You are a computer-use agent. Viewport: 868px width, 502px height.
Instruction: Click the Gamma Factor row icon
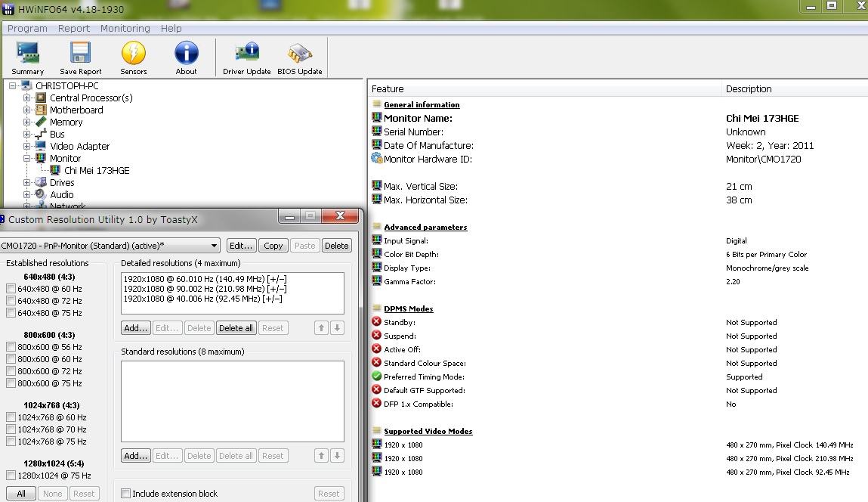coord(376,281)
